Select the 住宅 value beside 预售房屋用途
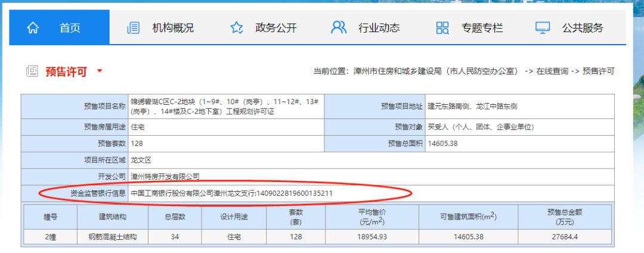644x253 pixels. point(138,127)
